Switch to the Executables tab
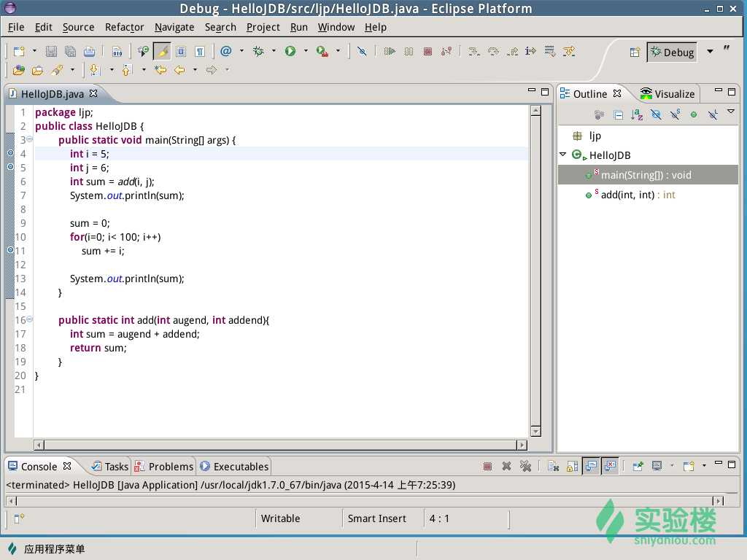The height and width of the screenshot is (560, 747). (234, 466)
